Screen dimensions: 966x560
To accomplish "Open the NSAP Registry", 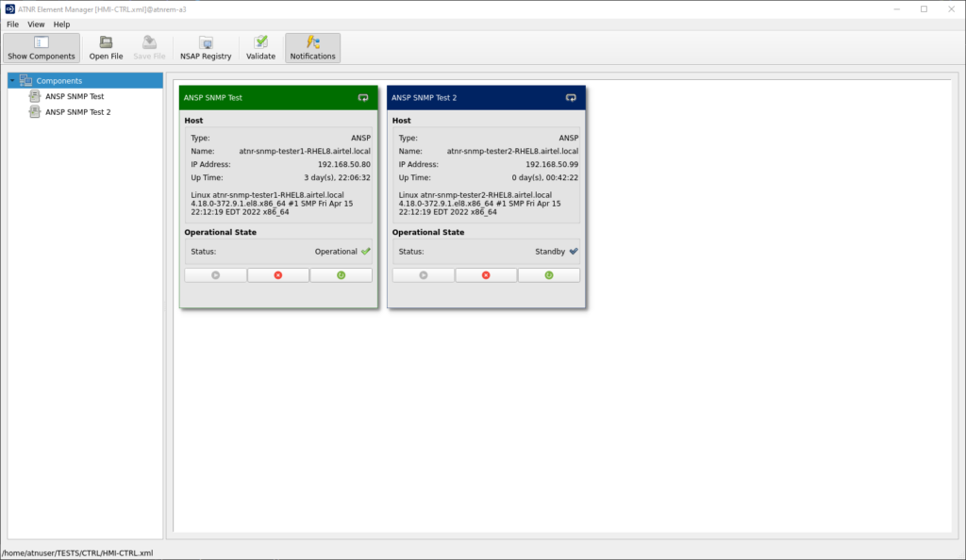I will click(205, 48).
